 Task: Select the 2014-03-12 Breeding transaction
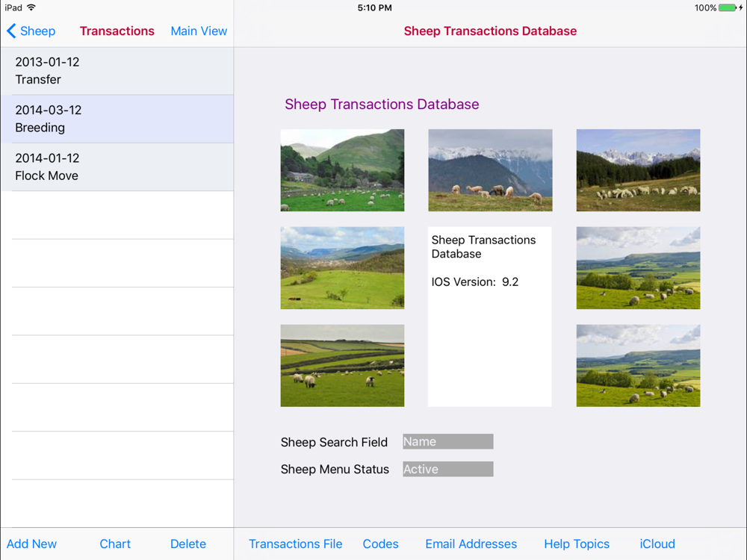(117, 119)
